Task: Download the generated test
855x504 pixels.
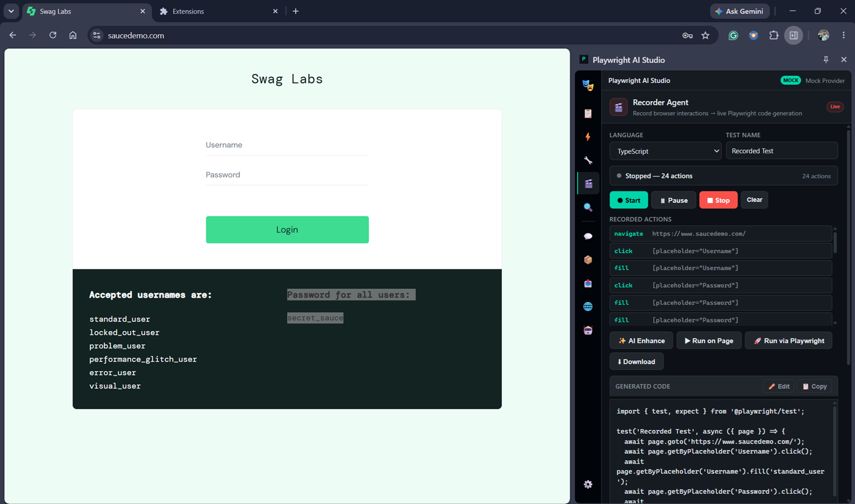Action: point(636,362)
